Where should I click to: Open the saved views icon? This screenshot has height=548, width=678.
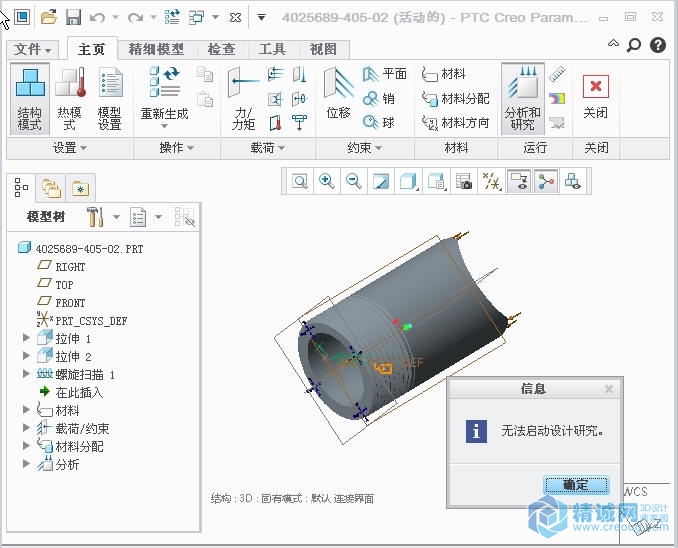436,181
